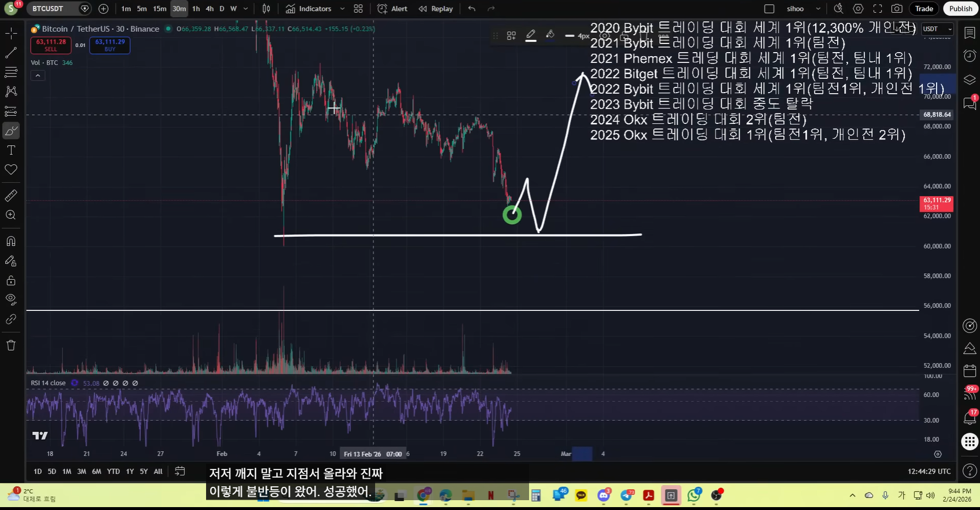Enter fullscreen mode
The width and height of the screenshot is (980, 510).
tap(878, 9)
